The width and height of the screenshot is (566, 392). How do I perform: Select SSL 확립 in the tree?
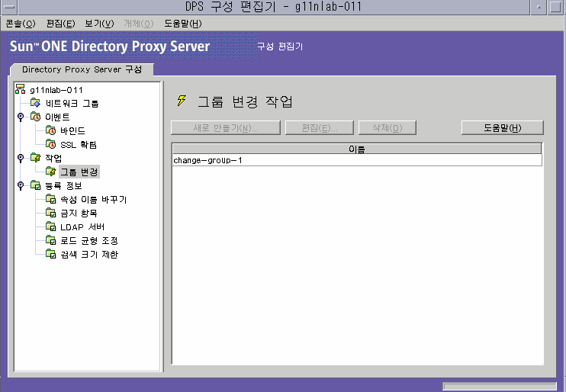79,145
